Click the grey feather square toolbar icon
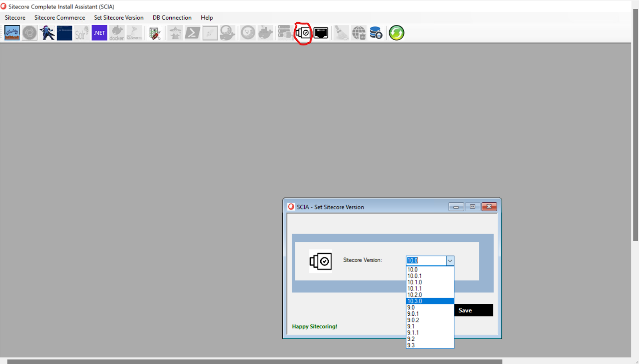 [x=210, y=33]
